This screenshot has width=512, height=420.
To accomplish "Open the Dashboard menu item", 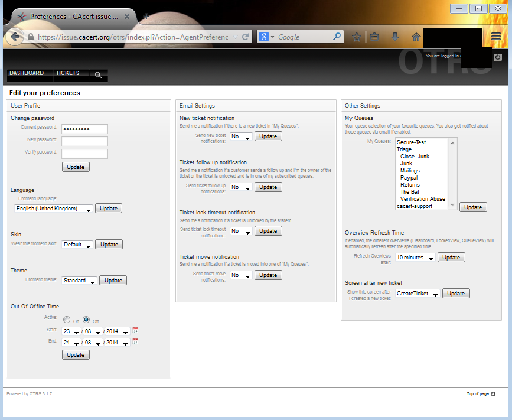I will click(x=27, y=73).
